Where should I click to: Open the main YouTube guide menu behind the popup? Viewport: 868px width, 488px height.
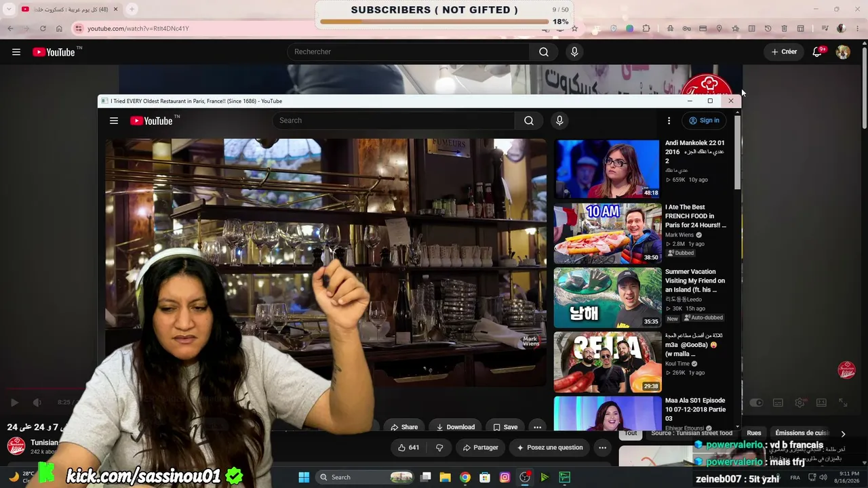pos(16,52)
